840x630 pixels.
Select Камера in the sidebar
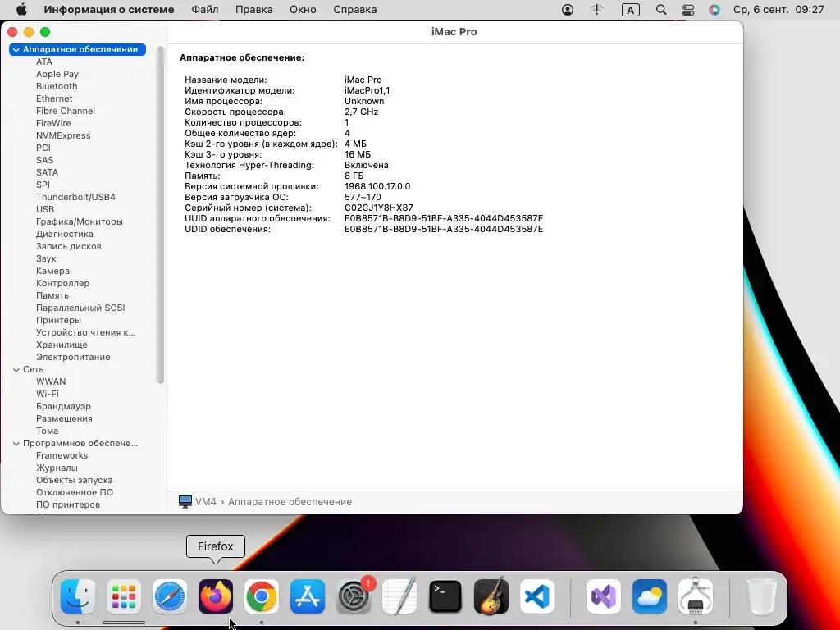coord(52,271)
